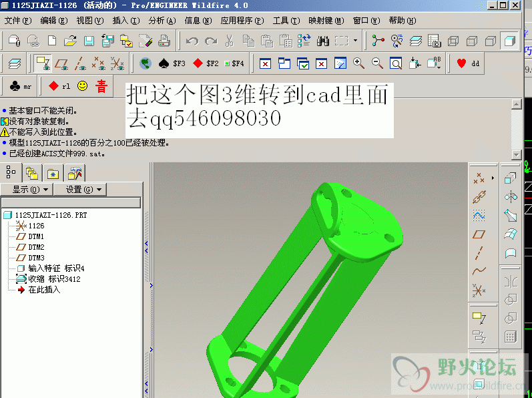Open the 插入(I) menu
The height and width of the screenshot is (398, 532).
[126, 21]
